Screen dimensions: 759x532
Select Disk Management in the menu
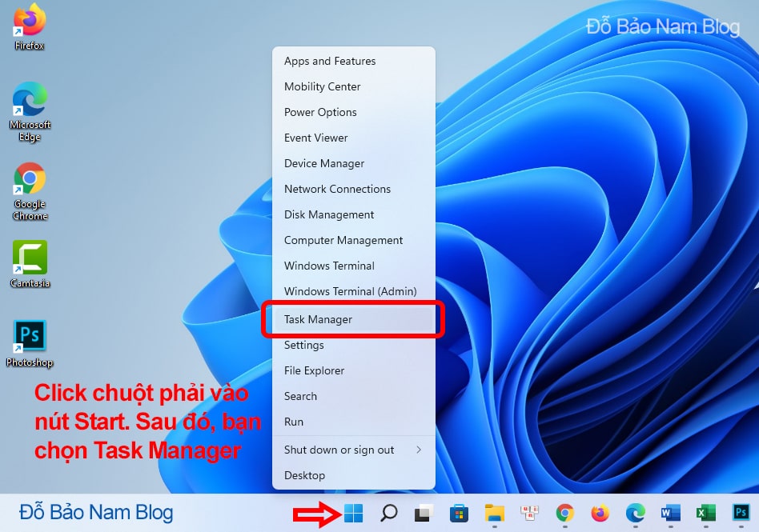click(354, 214)
